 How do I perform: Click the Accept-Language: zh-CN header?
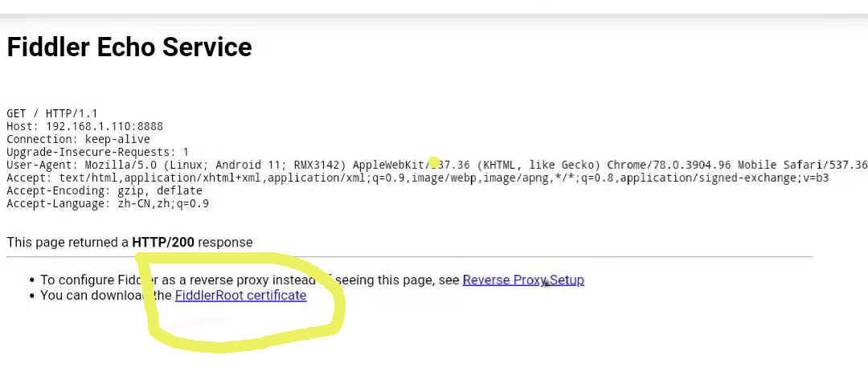(108, 203)
